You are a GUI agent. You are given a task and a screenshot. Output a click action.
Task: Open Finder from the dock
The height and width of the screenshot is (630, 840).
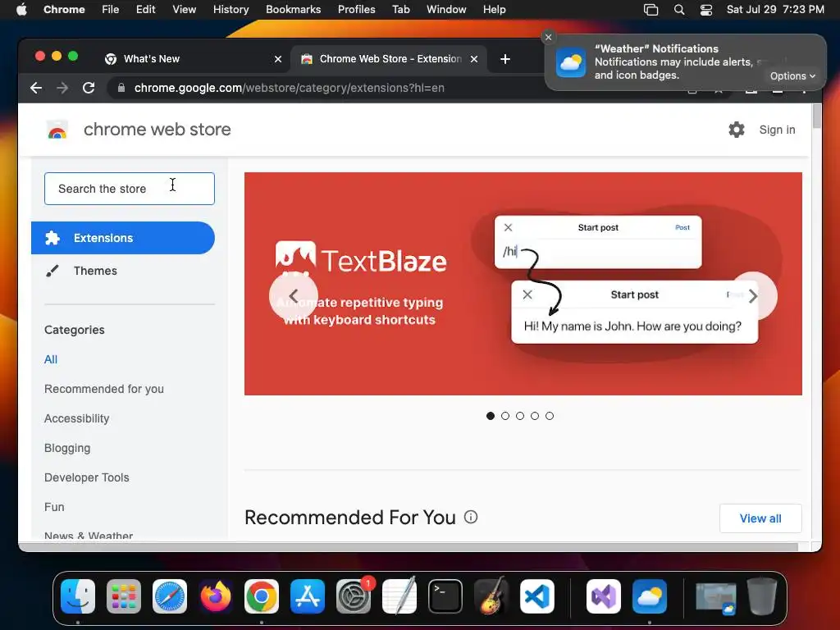point(78,596)
